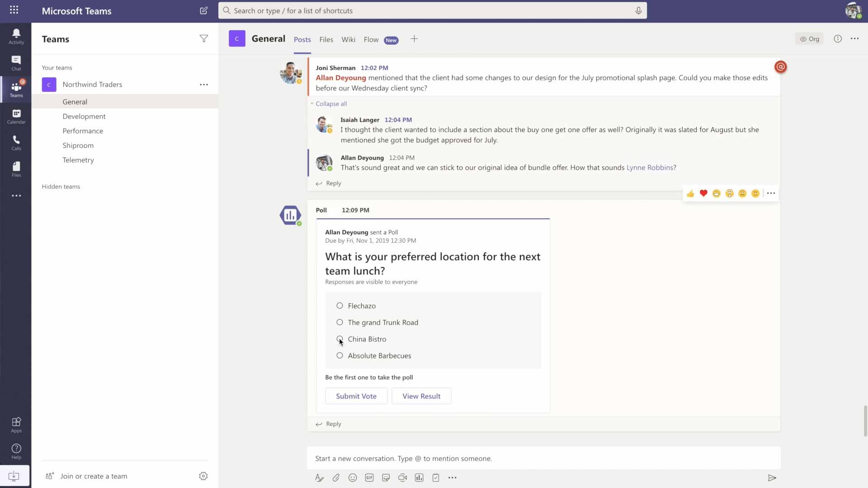Attach a file with paperclip icon
The width and height of the screenshot is (868, 488).
pos(336,478)
